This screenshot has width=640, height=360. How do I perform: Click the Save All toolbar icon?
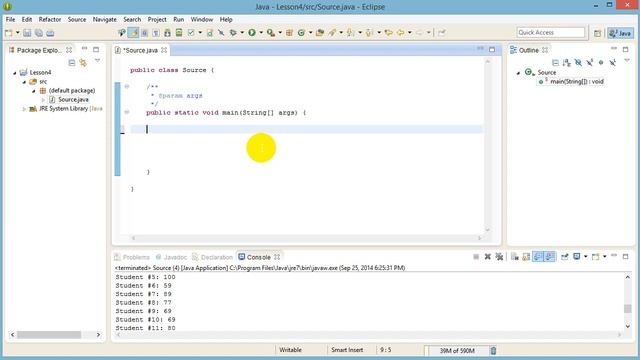pos(39,33)
